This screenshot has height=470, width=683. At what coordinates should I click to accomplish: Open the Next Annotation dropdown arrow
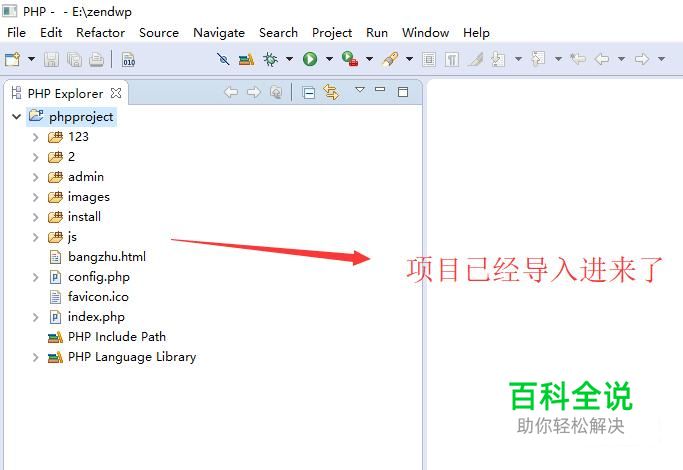(x=518, y=59)
